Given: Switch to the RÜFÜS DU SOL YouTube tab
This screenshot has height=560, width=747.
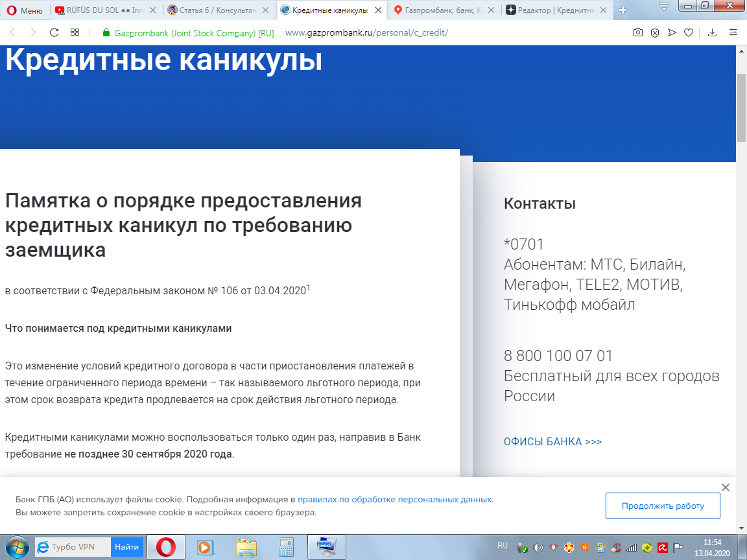Looking at the screenshot, I should (99, 10).
